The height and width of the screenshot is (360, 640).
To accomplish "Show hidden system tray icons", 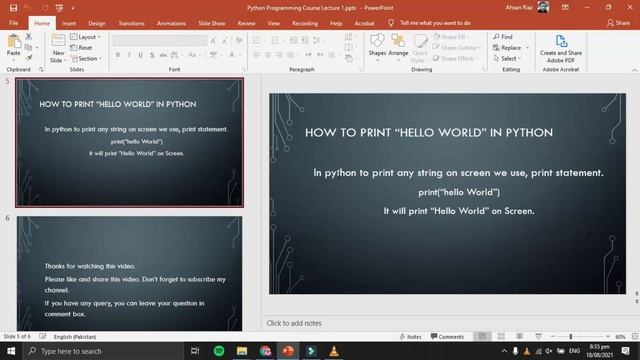I will click(x=504, y=351).
